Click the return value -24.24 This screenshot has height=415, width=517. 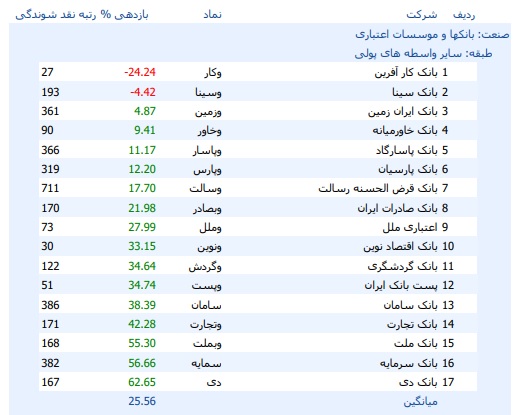[140, 72]
